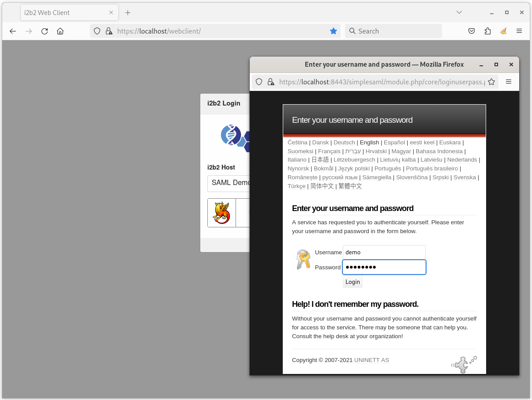Image resolution: width=532 pixels, height=400 pixels.
Task: Switch language to Italiano
Action: click(x=297, y=159)
